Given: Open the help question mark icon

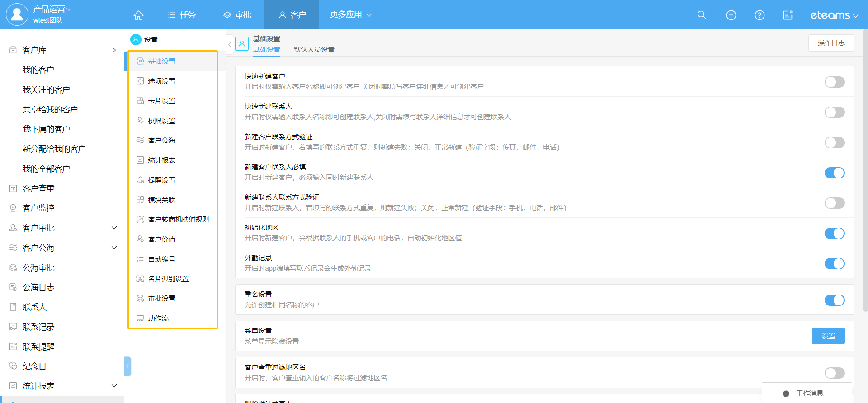Looking at the screenshot, I should [x=759, y=15].
